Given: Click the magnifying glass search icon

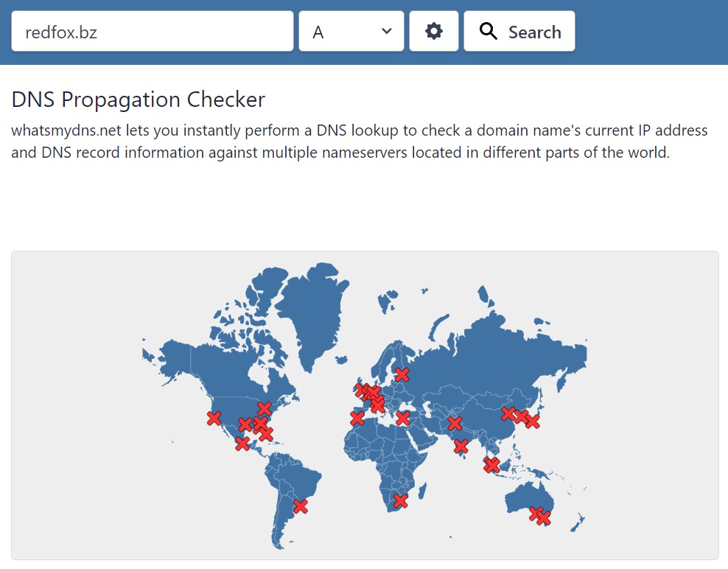Looking at the screenshot, I should [489, 31].
